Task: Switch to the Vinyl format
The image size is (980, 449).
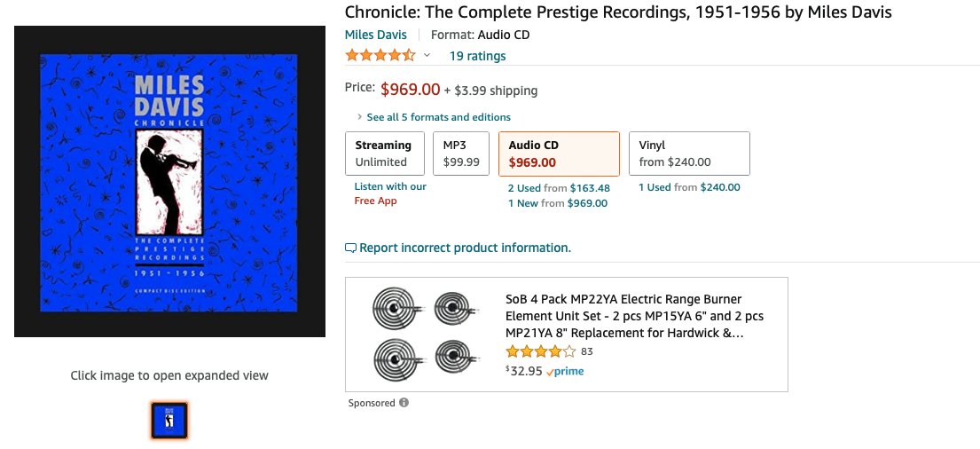Action: point(688,154)
